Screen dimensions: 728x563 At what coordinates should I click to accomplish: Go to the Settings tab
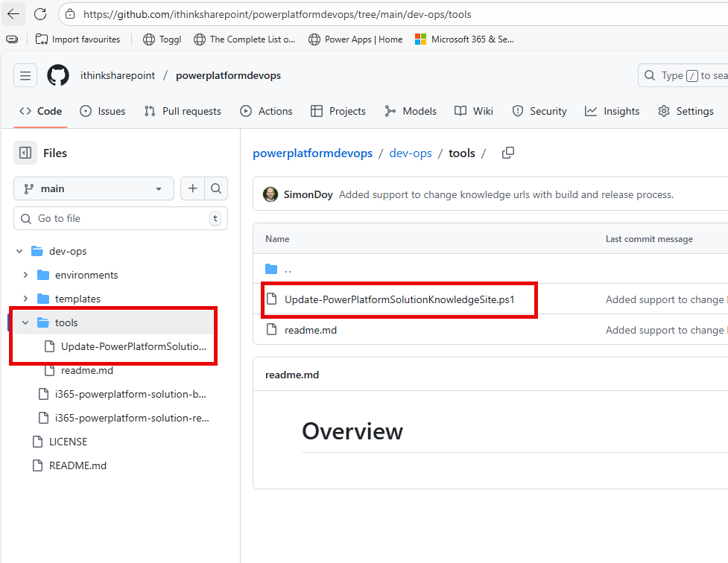tap(686, 111)
